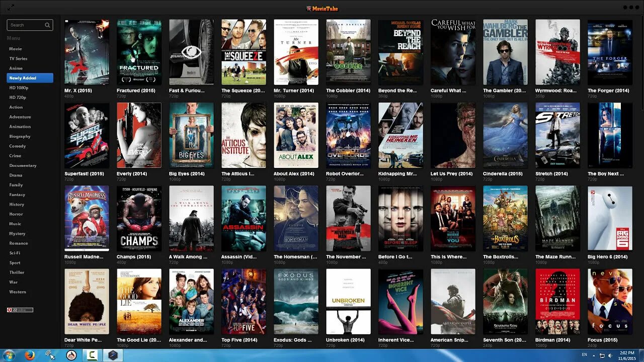
Task: Click the 'Let Us Prey (2014)' title
Action: pos(452,174)
